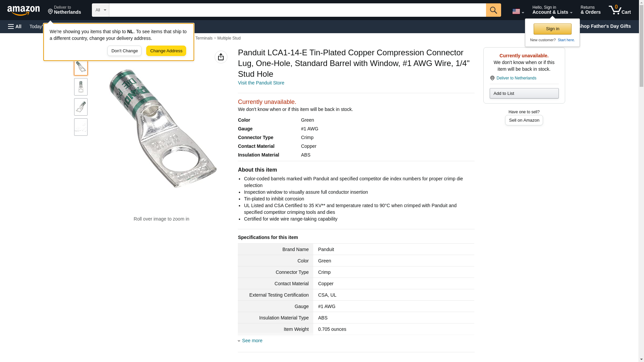
Task: Select the first product thumbnail
Action: [81, 67]
